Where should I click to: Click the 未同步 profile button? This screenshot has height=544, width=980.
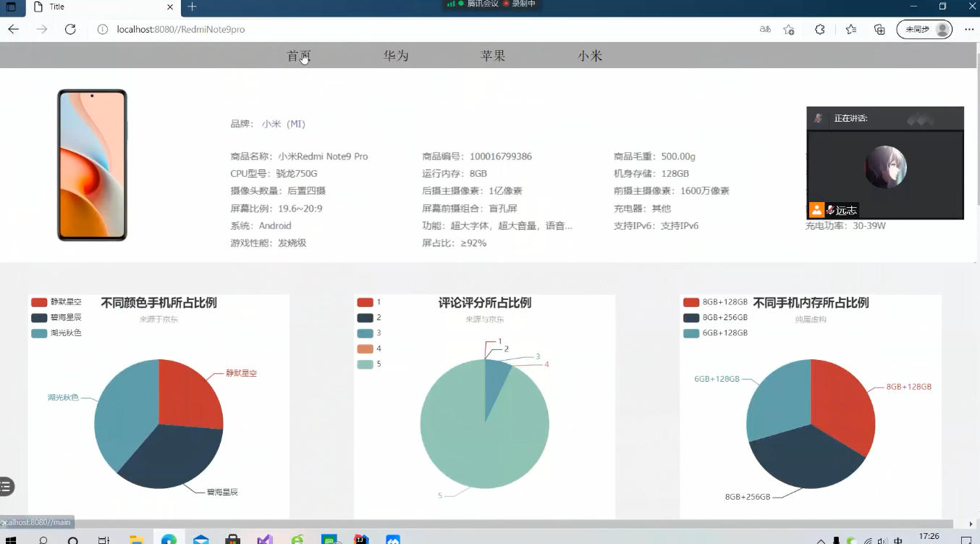point(924,30)
